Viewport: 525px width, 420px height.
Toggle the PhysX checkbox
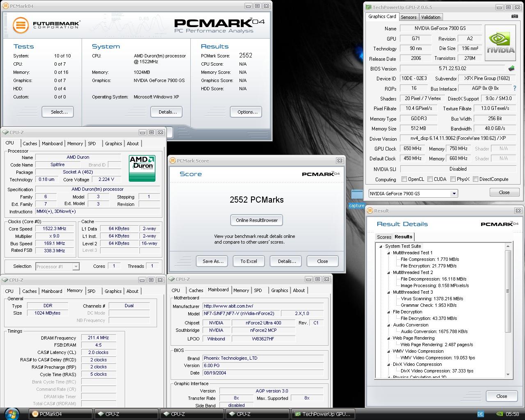click(453, 179)
